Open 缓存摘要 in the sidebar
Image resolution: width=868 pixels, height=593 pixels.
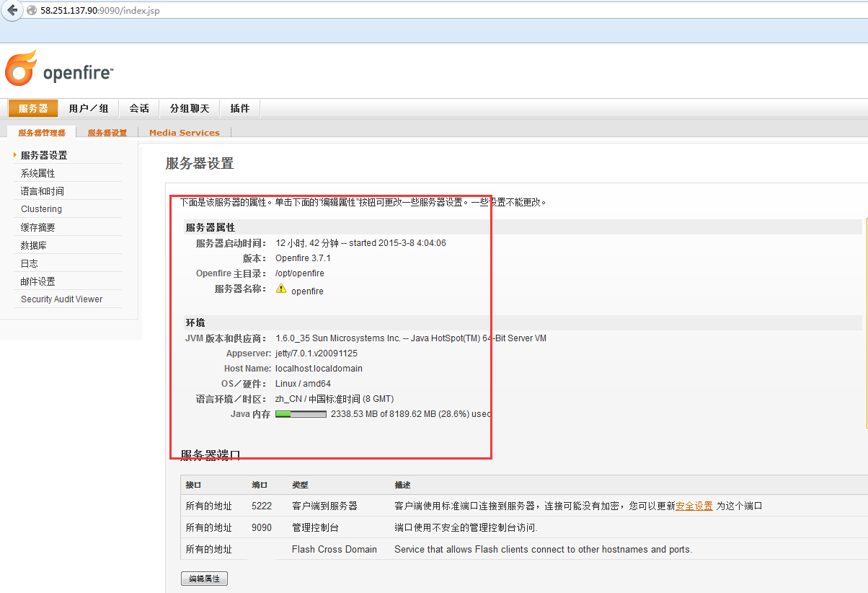tap(38, 227)
